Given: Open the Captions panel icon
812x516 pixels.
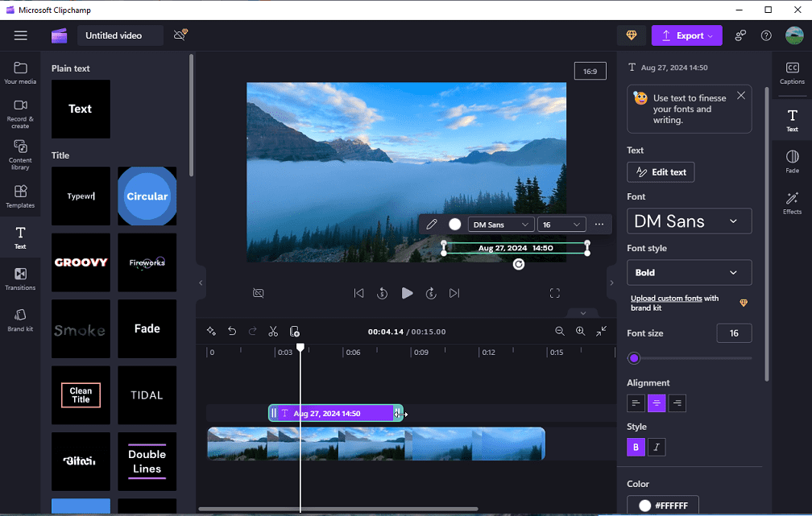Looking at the screenshot, I should [x=792, y=73].
